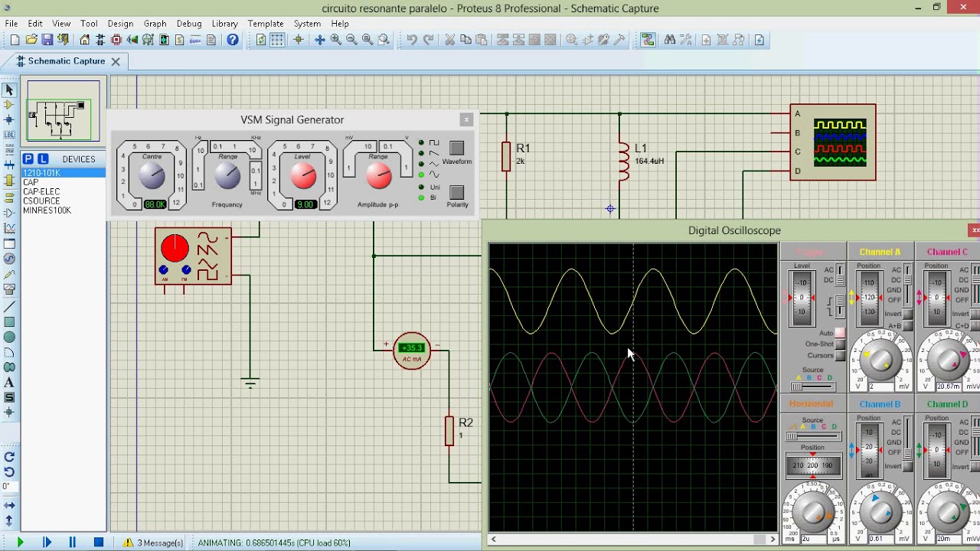Toggle wire autorouter icon
Image resolution: width=980 pixels, height=551 pixels.
coord(648,40)
